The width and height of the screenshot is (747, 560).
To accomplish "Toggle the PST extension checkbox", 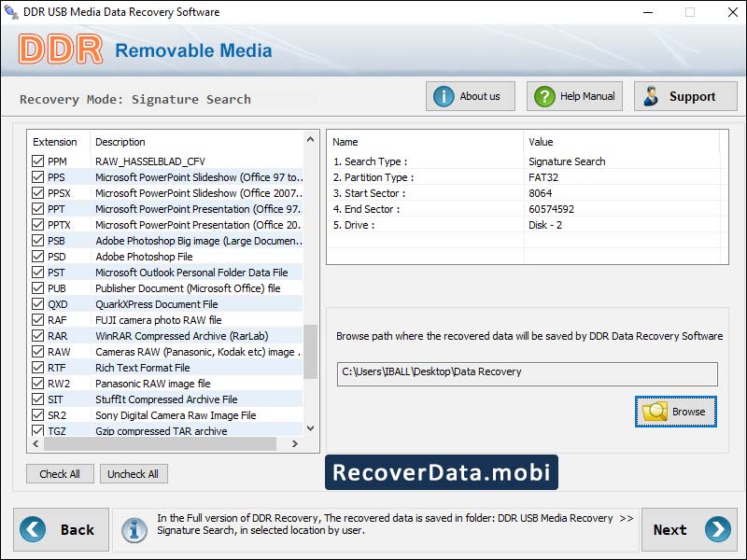I will pyautogui.click(x=37, y=273).
